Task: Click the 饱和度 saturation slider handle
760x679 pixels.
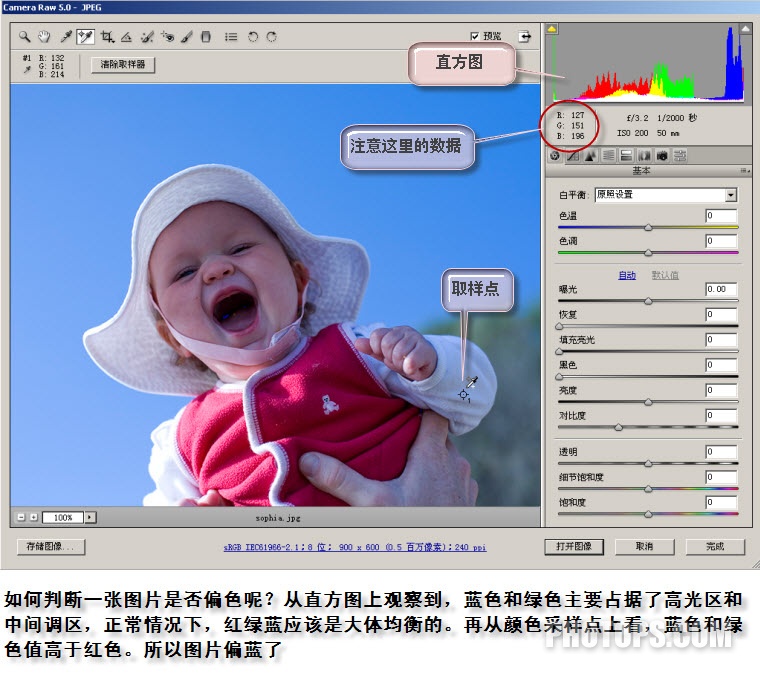Action: pos(648,514)
